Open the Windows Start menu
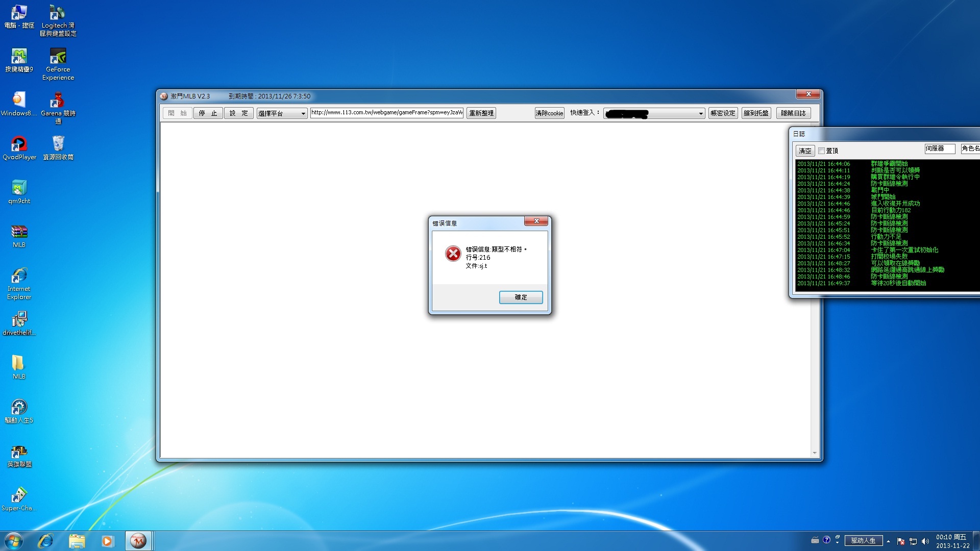The image size is (980, 551). (14, 541)
